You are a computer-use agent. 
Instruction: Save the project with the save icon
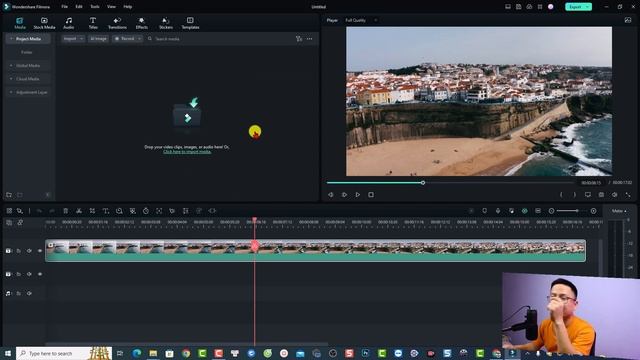click(x=518, y=7)
